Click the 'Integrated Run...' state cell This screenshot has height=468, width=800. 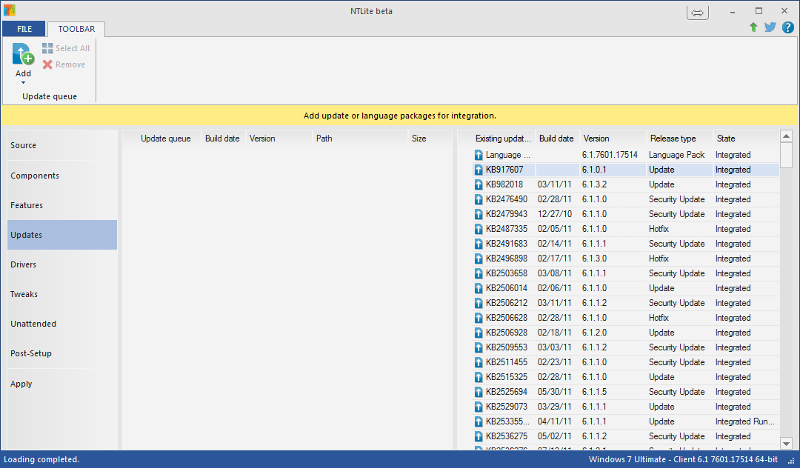click(745, 421)
